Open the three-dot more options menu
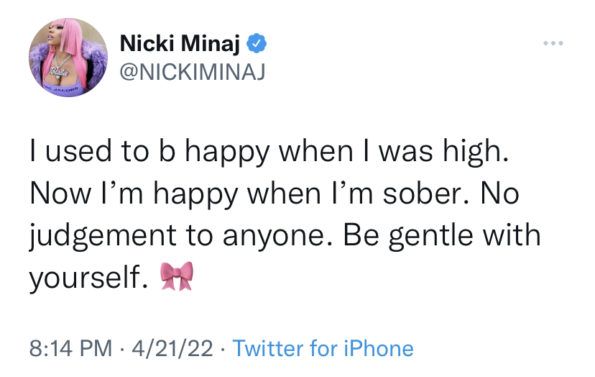Image resolution: width=595 pixels, height=377 pixels. click(x=553, y=43)
